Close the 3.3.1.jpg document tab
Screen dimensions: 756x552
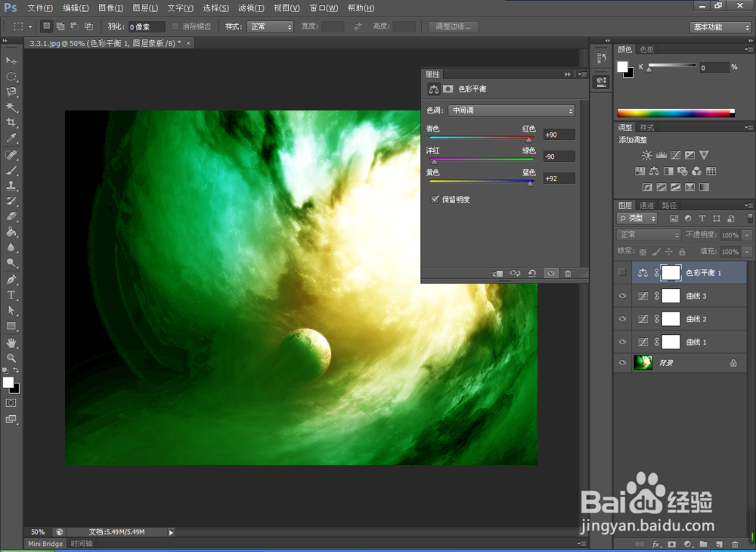click(x=188, y=43)
